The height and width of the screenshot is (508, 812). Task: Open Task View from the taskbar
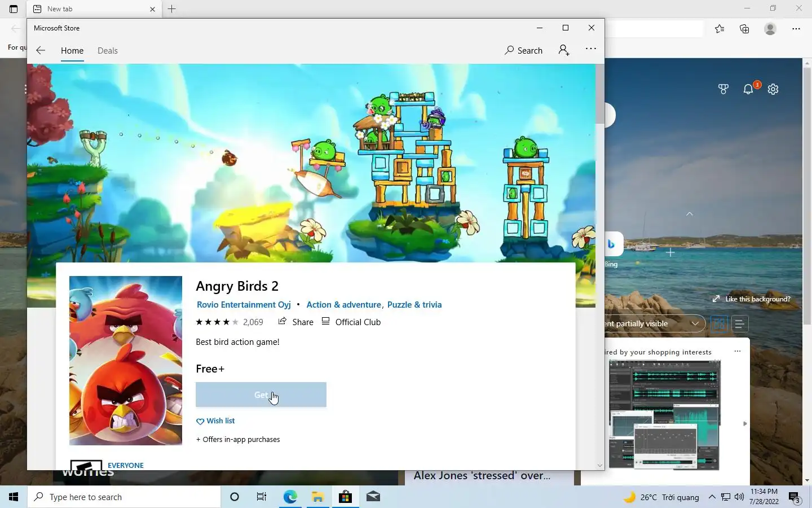[x=262, y=497]
